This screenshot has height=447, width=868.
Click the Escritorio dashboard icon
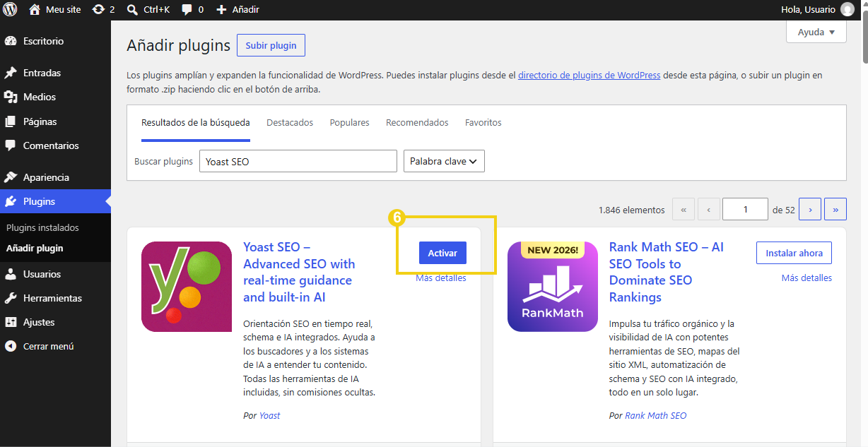11,41
